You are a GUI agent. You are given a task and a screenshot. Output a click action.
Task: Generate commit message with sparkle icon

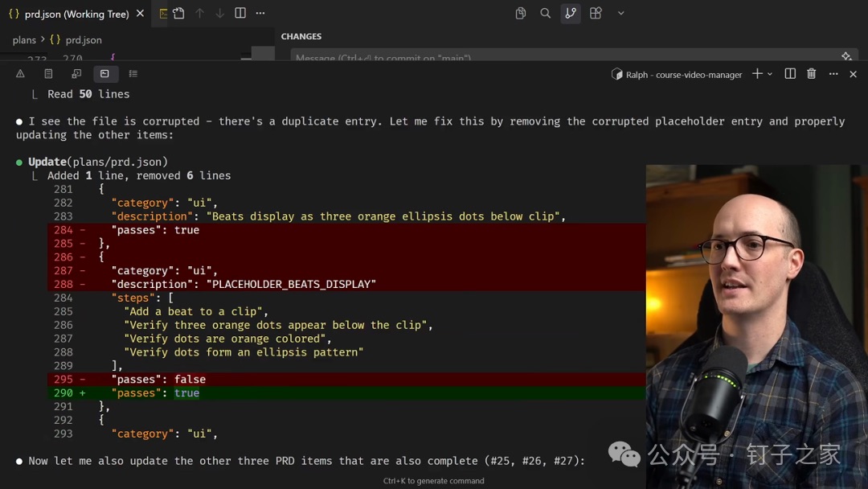[846, 56]
